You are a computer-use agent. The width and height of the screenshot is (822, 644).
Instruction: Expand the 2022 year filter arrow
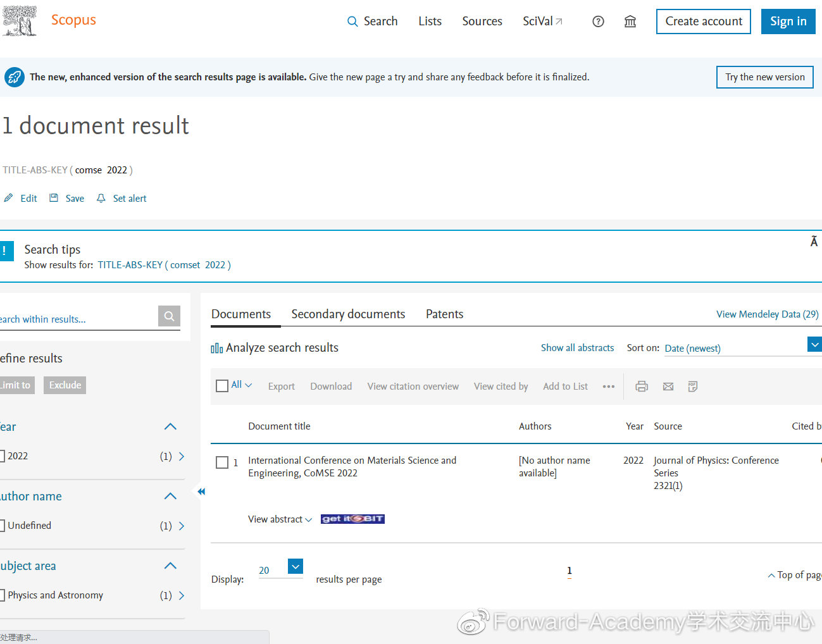182,456
